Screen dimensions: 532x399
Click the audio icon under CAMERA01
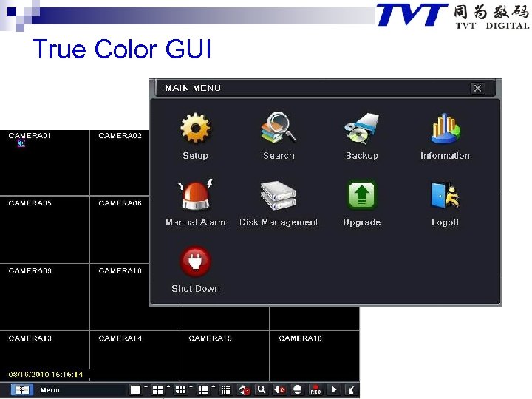click(x=21, y=144)
